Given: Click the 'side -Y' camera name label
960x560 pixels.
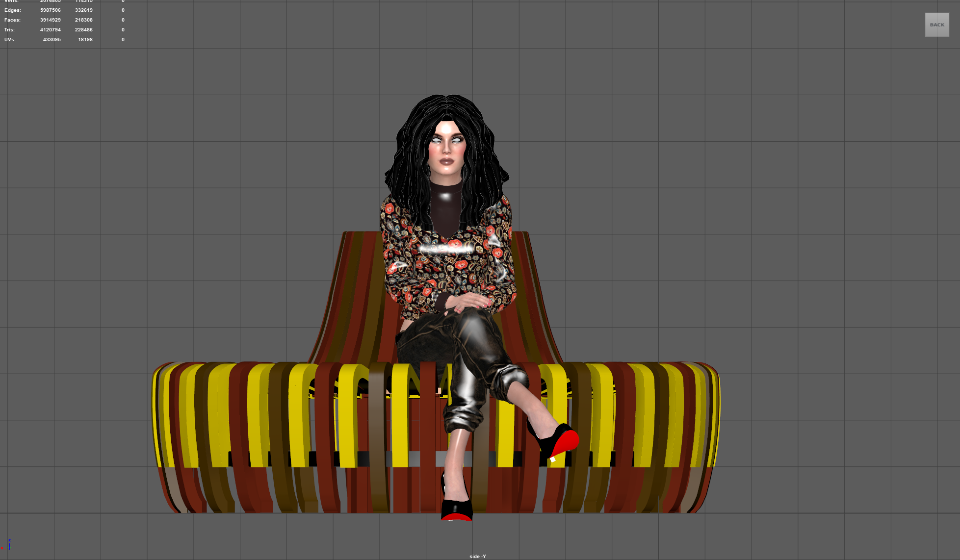Looking at the screenshot, I should [x=477, y=556].
